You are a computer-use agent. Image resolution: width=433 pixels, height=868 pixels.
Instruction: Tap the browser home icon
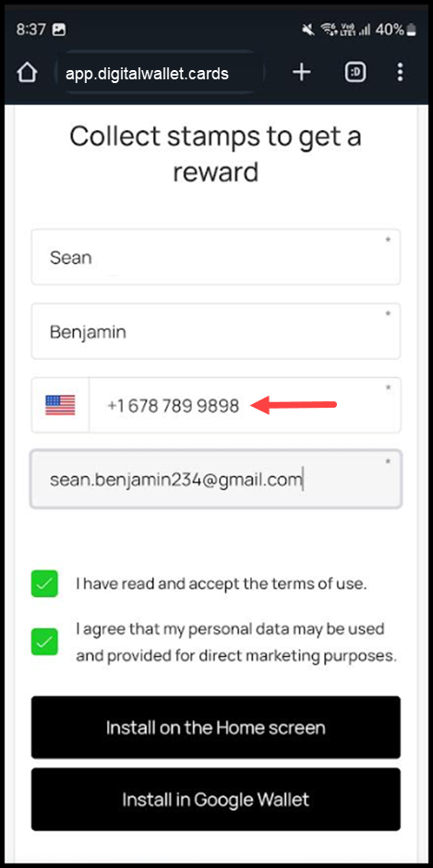27,73
